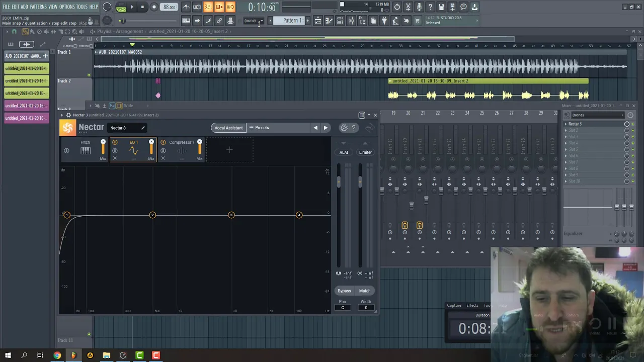Toggle overdub/blend recording button
The image size is (644, 362).
219,7
